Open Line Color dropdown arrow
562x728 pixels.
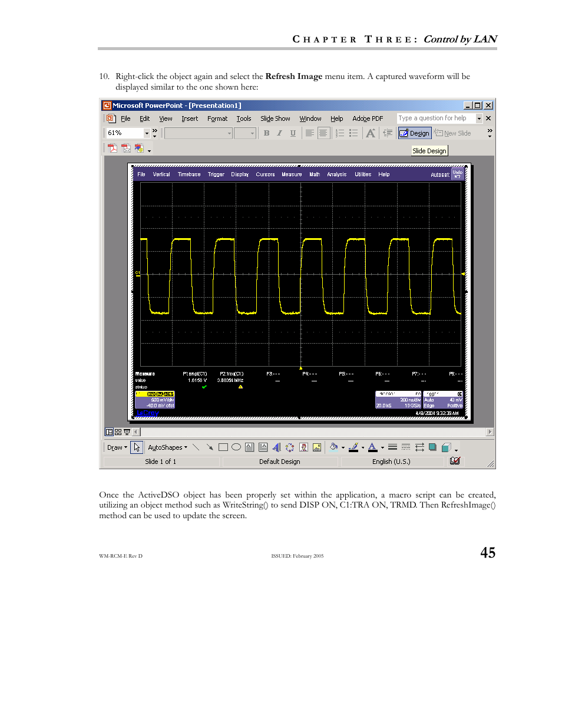[363, 447]
